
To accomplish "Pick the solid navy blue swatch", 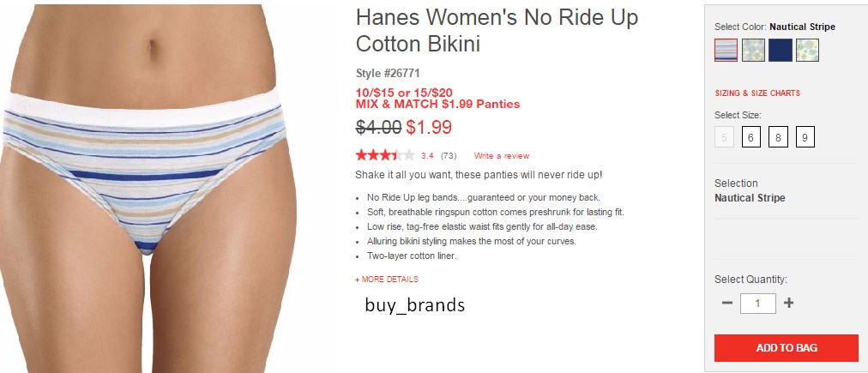I will tap(781, 50).
